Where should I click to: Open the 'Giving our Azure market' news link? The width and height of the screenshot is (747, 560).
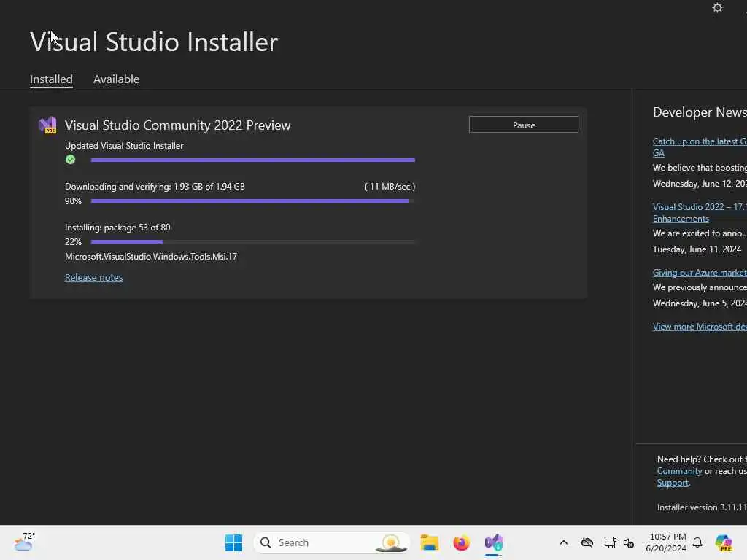pyautogui.click(x=700, y=273)
